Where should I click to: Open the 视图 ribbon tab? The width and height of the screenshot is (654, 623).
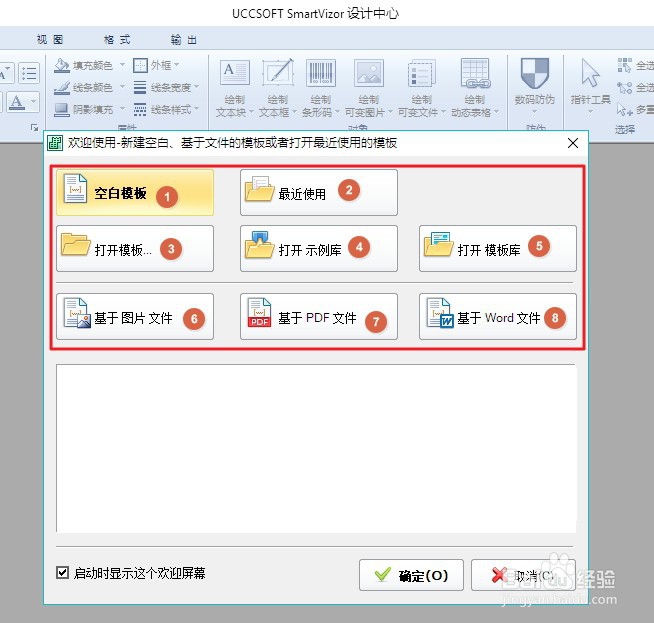coord(50,40)
